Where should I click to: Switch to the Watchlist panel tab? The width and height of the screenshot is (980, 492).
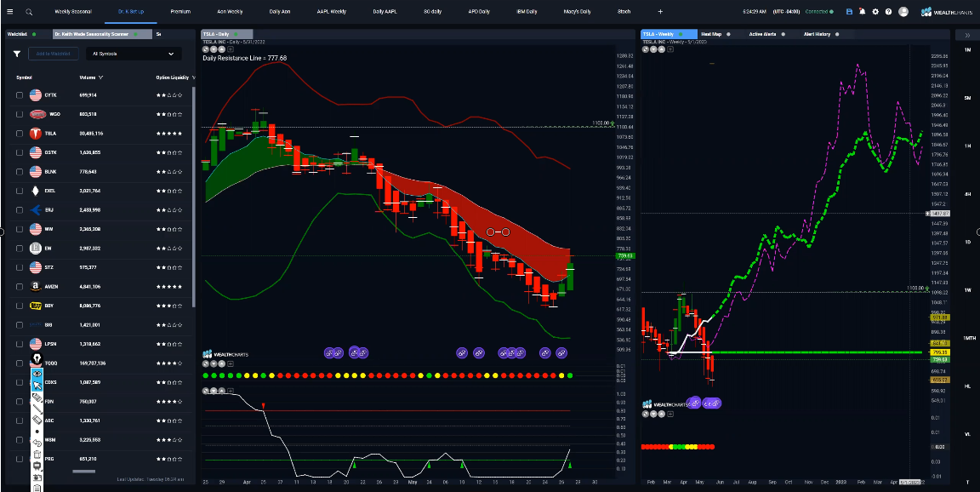pos(18,34)
